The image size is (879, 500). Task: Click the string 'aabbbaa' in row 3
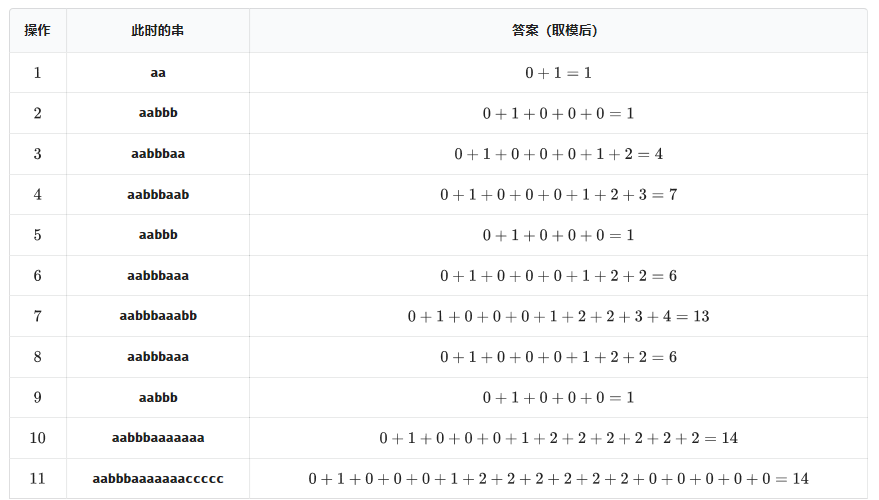[158, 154]
